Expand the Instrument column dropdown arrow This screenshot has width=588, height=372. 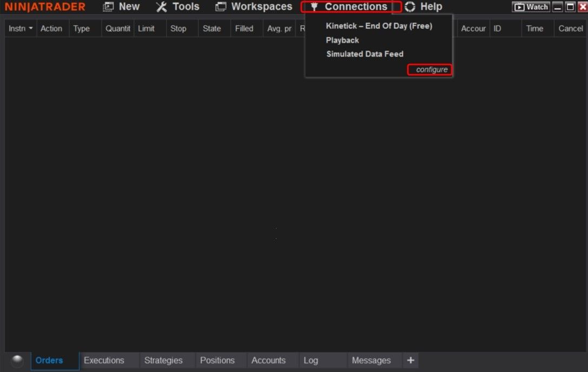[31, 29]
